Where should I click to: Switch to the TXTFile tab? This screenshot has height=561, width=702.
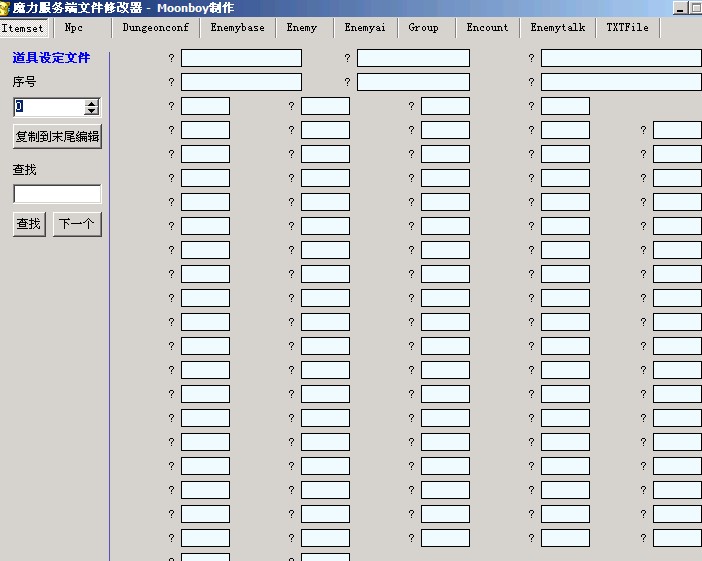click(x=627, y=28)
